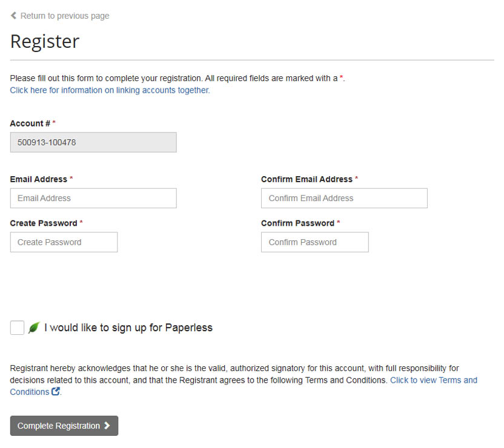Screen dimensions: 504x448
Task: Click into the Confirm Password box
Action: point(314,242)
